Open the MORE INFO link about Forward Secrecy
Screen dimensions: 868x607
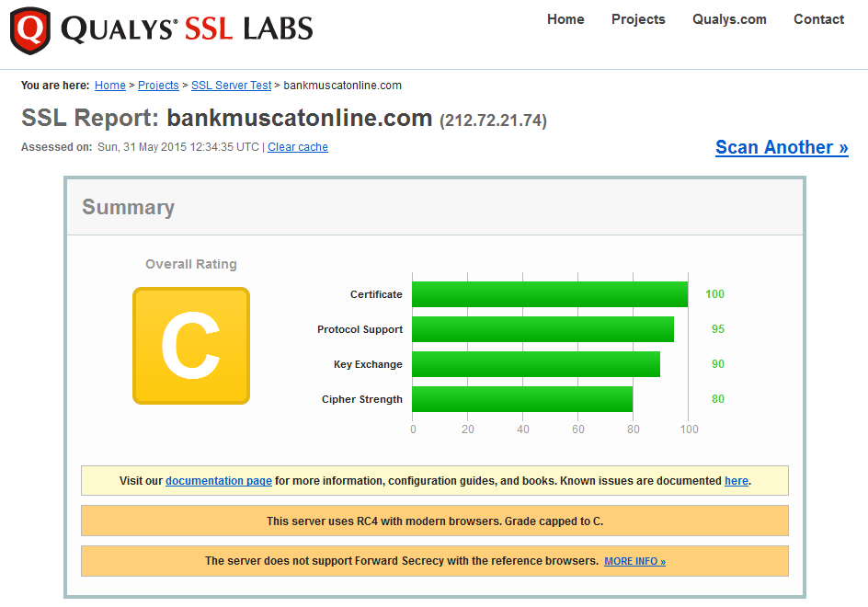click(x=634, y=562)
